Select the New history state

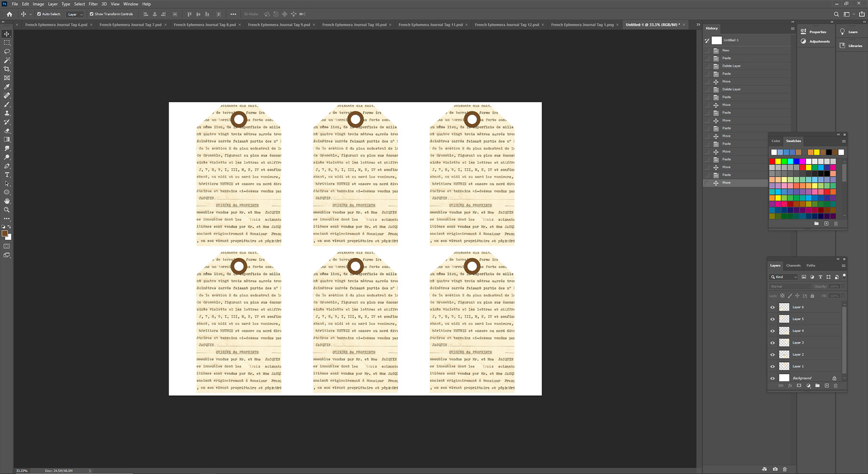tap(747, 50)
